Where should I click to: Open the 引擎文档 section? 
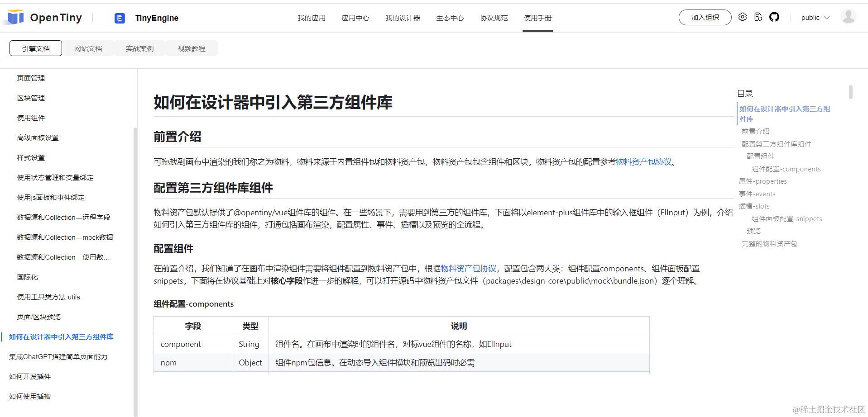(35, 48)
